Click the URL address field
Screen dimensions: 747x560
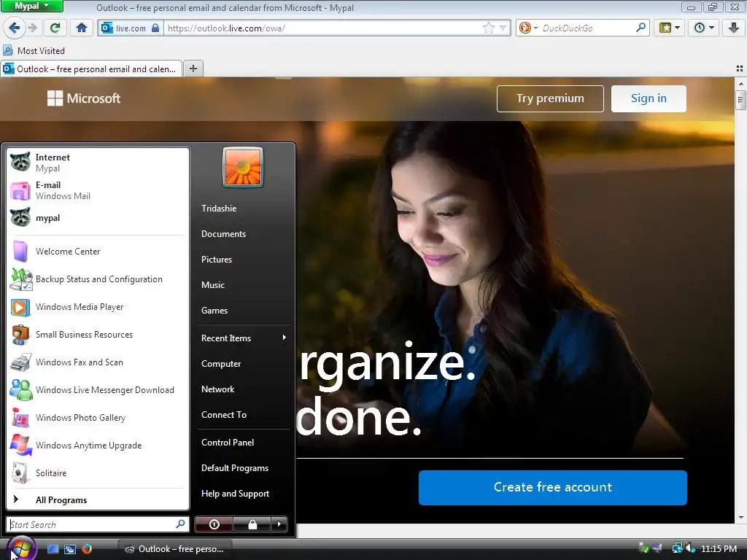[323, 28]
